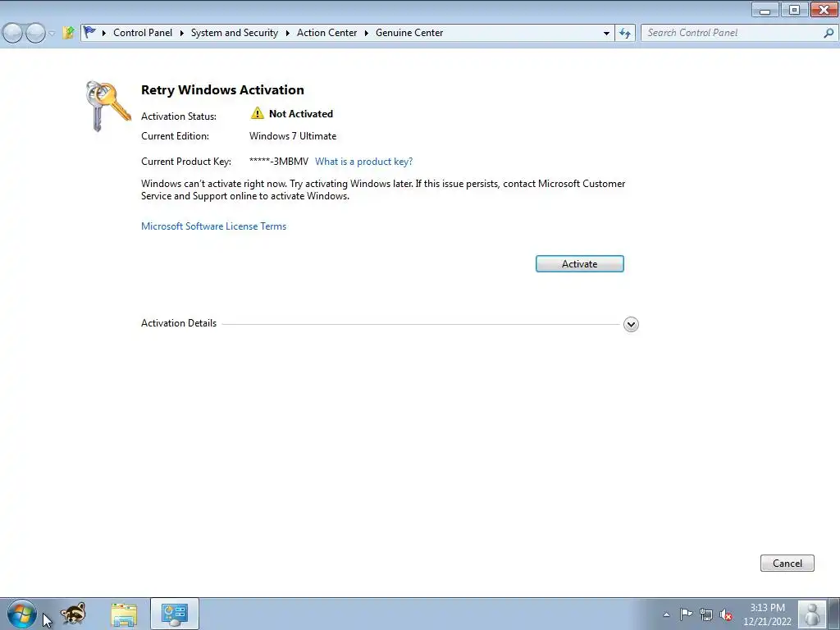Click the "Windows 7 Ultimate" edition text
Image resolution: width=840 pixels, height=630 pixels.
pos(293,136)
